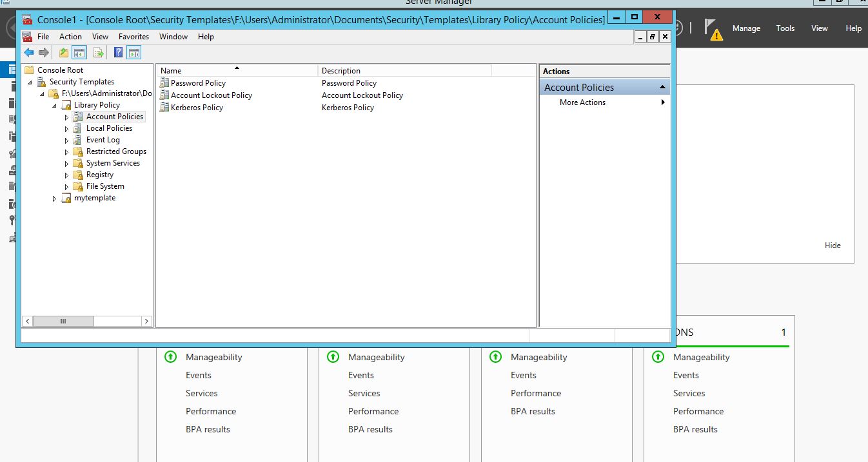Open Help via blue question mark icon
This screenshot has width=868, height=462.
(x=119, y=53)
